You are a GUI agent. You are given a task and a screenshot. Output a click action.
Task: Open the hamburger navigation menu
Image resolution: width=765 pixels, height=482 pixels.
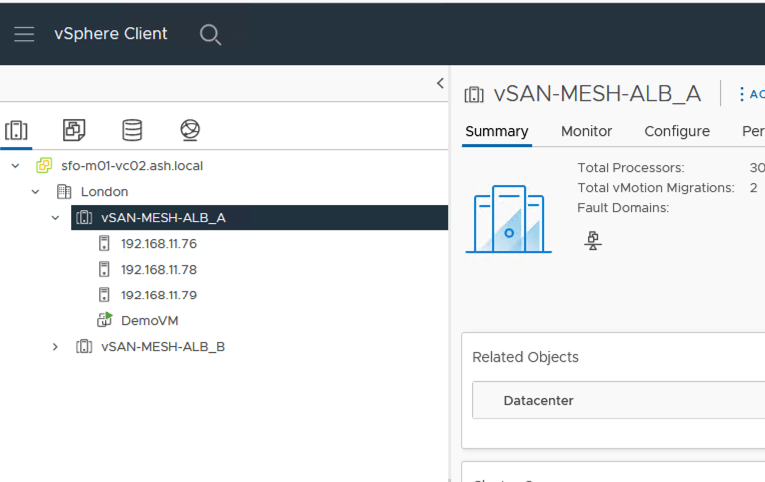pos(24,34)
